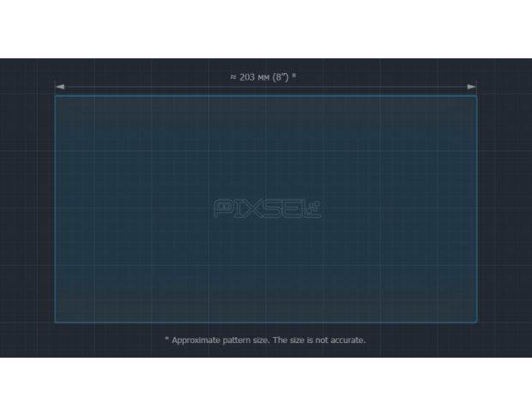Click the rectangle's bottom edge midpoint
Viewport: 532px width, 416px height.
pos(266,323)
